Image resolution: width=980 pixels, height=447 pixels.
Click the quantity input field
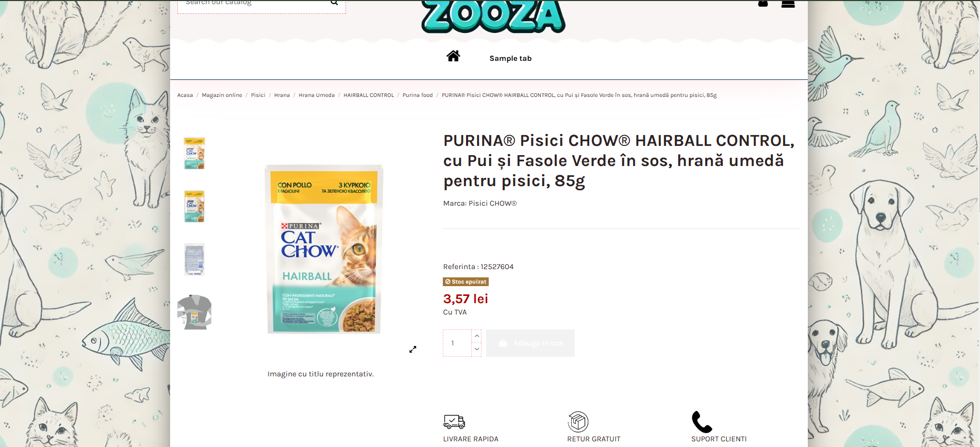(457, 343)
